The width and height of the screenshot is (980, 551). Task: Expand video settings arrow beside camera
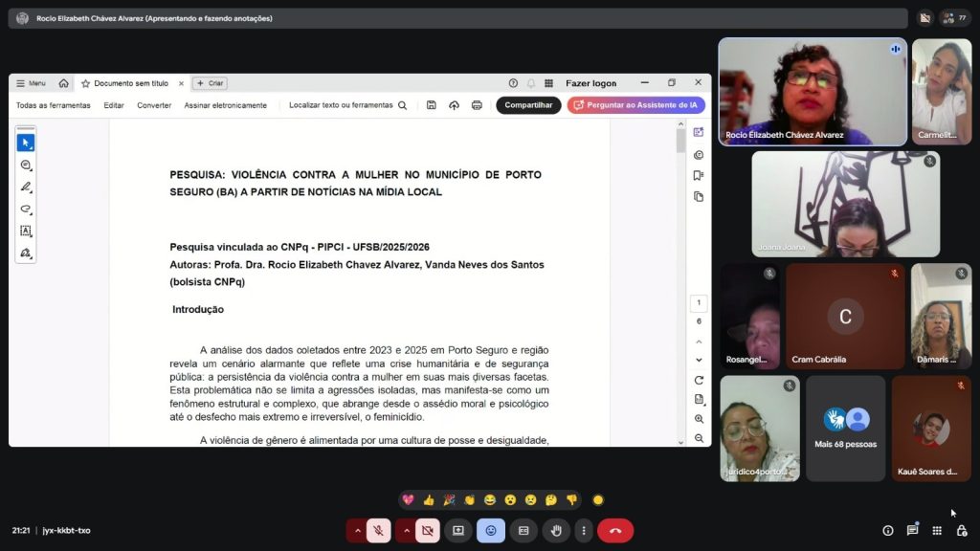coord(406,530)
